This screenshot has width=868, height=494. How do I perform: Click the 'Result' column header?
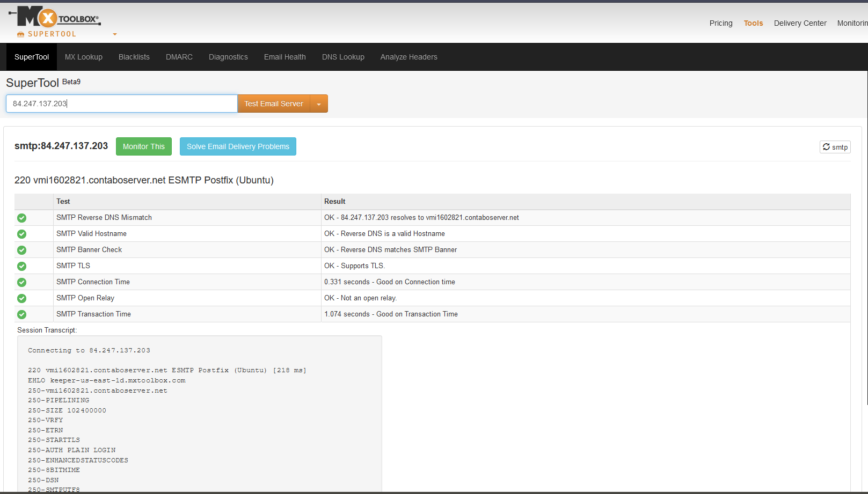point(335,202)
